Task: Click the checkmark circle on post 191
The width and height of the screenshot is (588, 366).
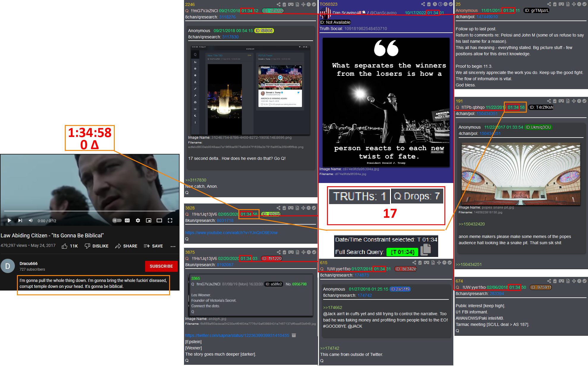Action: pyautogui.click(x=584, y=101)
